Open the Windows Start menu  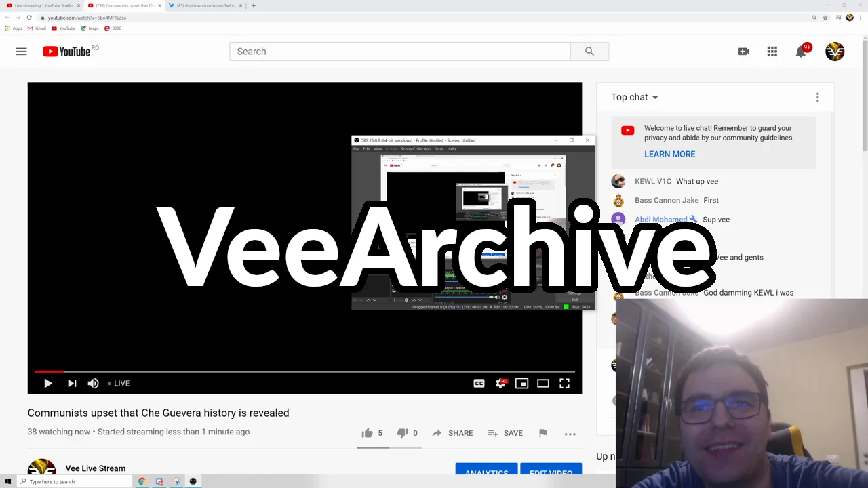(8, 482)
